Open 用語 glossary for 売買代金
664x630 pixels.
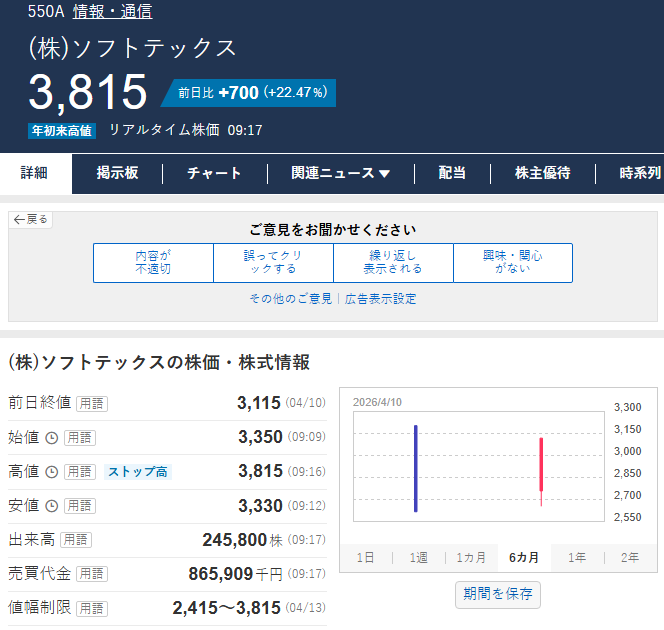(92, 574)
